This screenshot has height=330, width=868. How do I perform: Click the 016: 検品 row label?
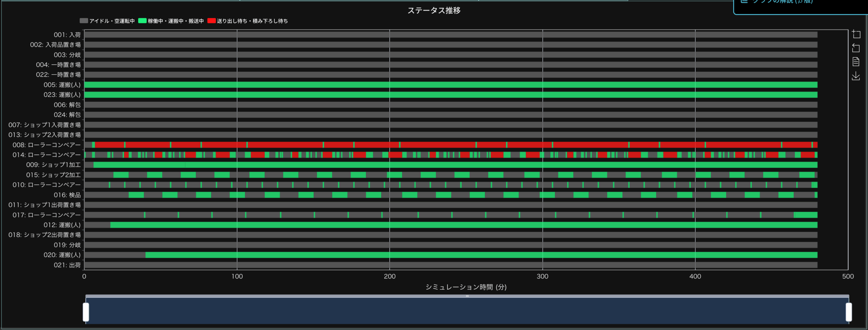(x=67, y=195)
